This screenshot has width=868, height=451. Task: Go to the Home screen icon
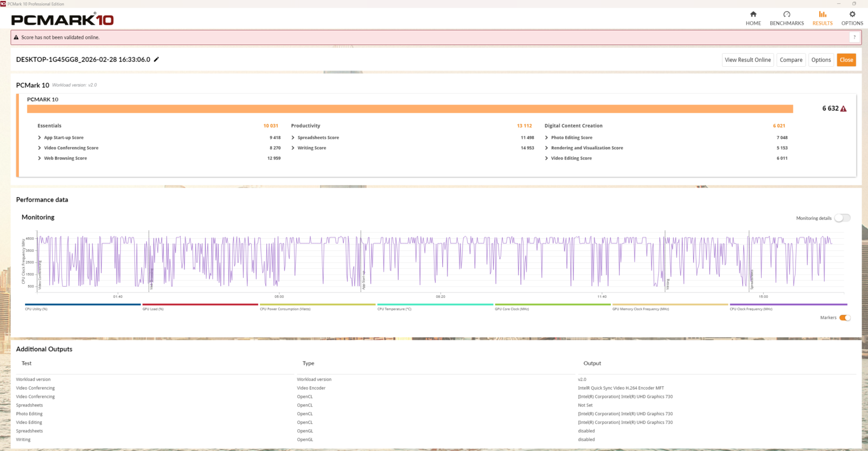pos(753,14)
